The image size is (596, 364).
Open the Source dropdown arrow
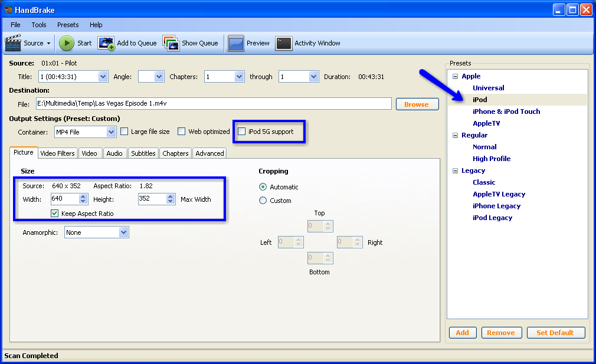[48, 43]
